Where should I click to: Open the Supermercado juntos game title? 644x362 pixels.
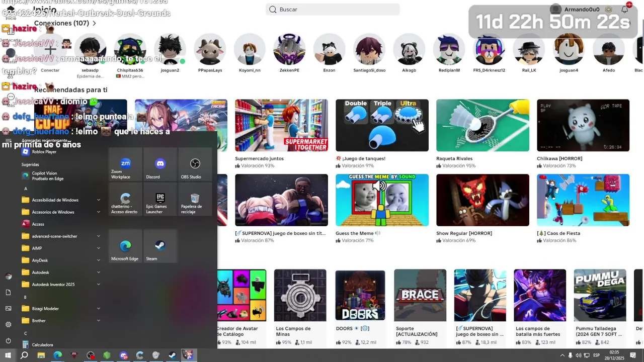[x=259, y=158]
